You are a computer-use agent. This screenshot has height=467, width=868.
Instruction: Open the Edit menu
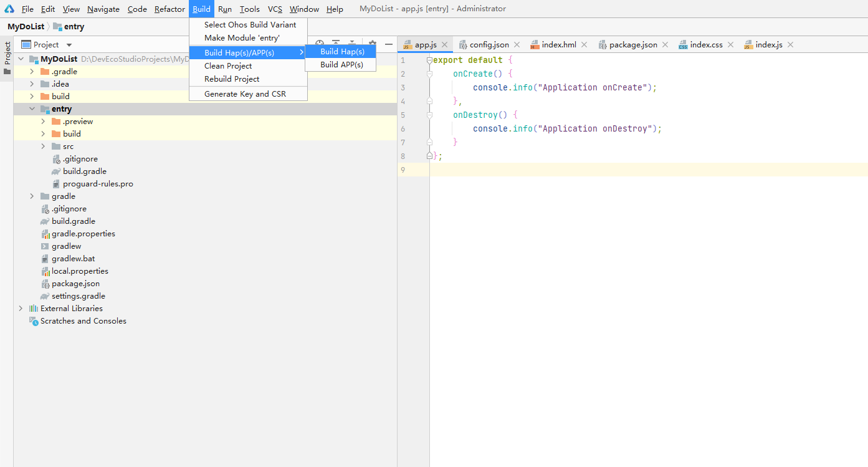click(x=48, y=9)
